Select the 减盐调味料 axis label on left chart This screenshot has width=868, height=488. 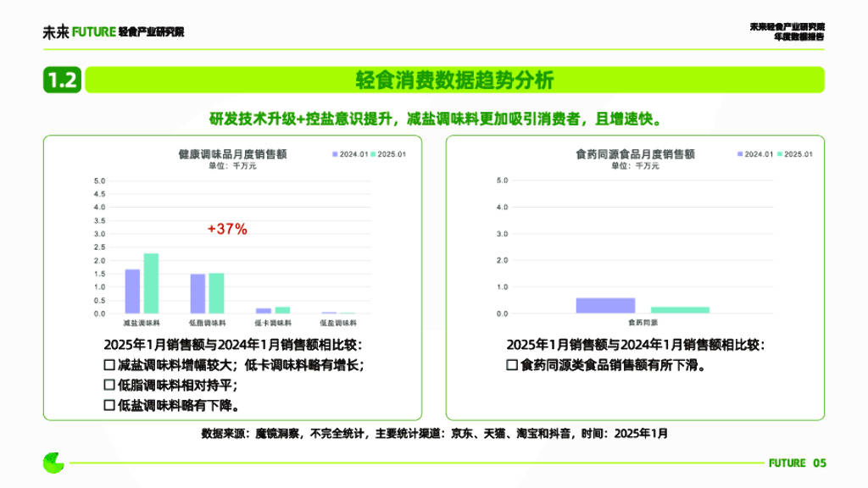(x=141, y=321)
